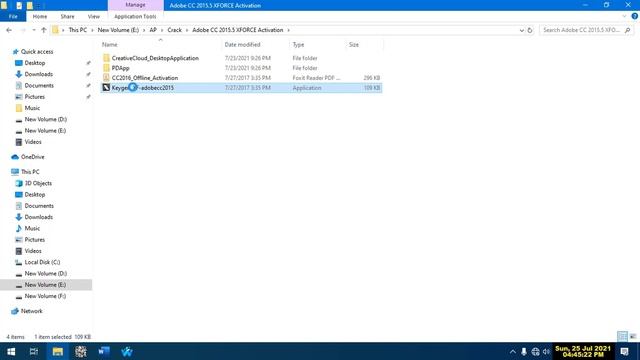Click the taskbar date and time
The image size is (640, 360).
[583, 351]
